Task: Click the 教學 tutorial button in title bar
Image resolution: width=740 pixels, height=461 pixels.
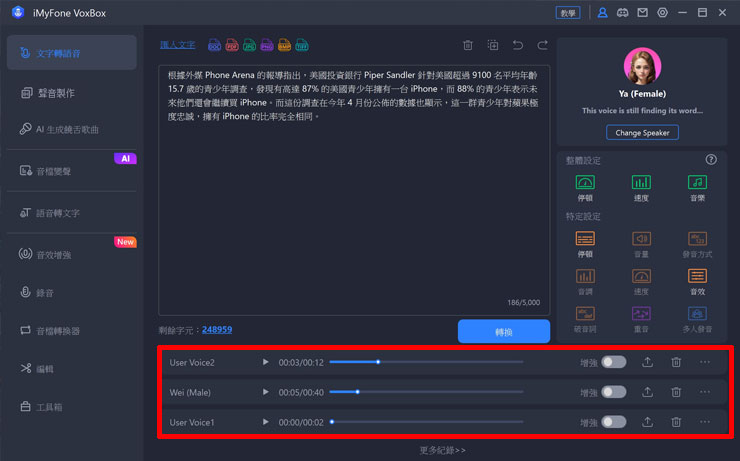Action: coord(568,13)
